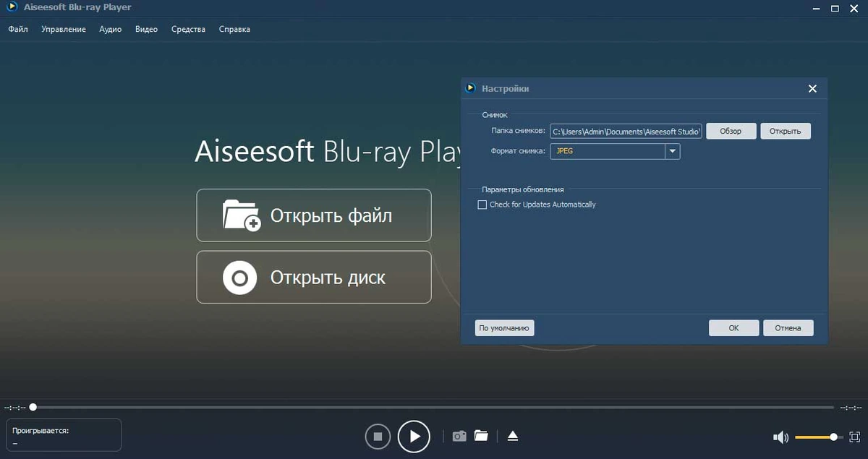Click the По умолчанию button
The image size is (868, 459).
point(504,328)
